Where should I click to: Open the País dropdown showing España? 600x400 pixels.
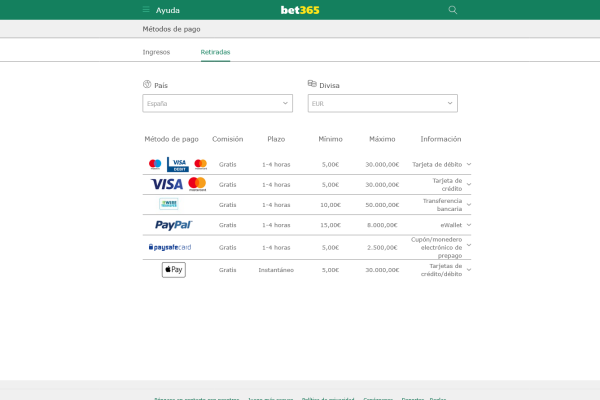(217, 103)
